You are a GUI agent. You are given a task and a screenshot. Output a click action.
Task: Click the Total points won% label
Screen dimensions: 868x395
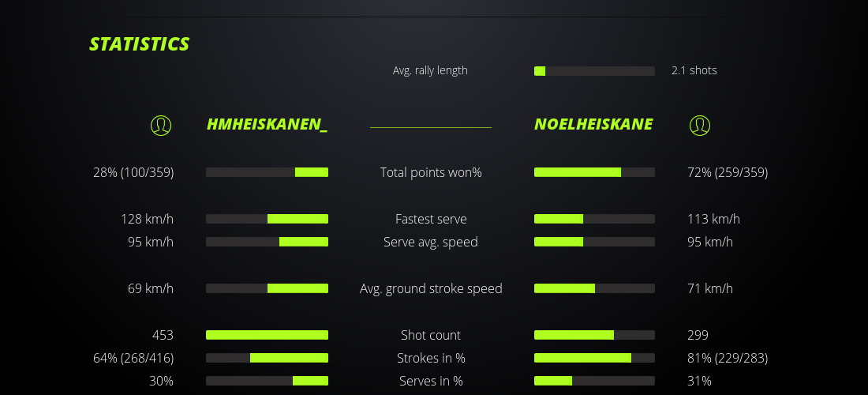click(x=431, y=172)
